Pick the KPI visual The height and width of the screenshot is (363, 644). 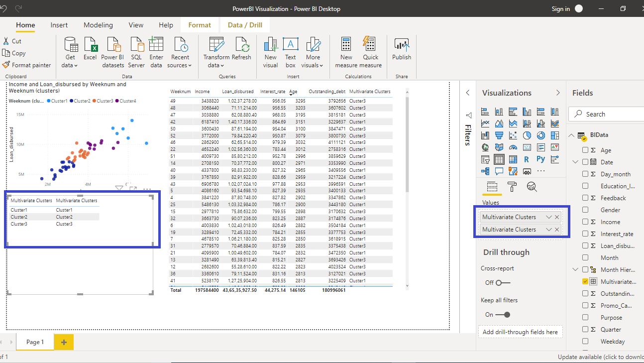555,147
